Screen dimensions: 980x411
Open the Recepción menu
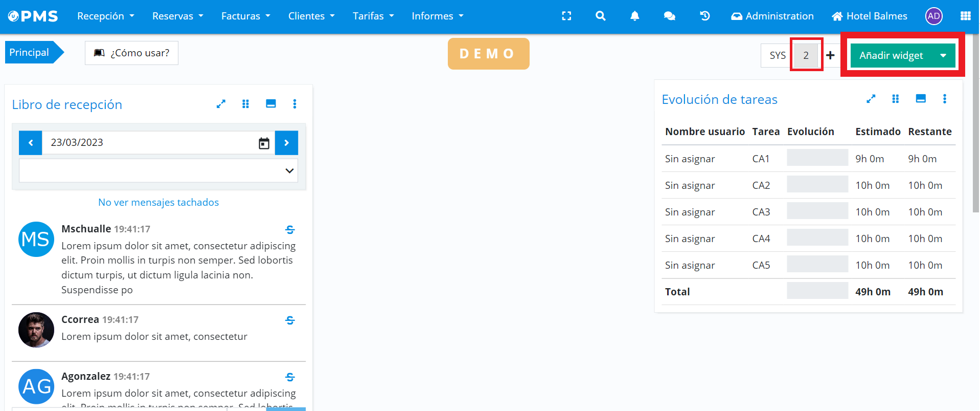pos(105,16)
